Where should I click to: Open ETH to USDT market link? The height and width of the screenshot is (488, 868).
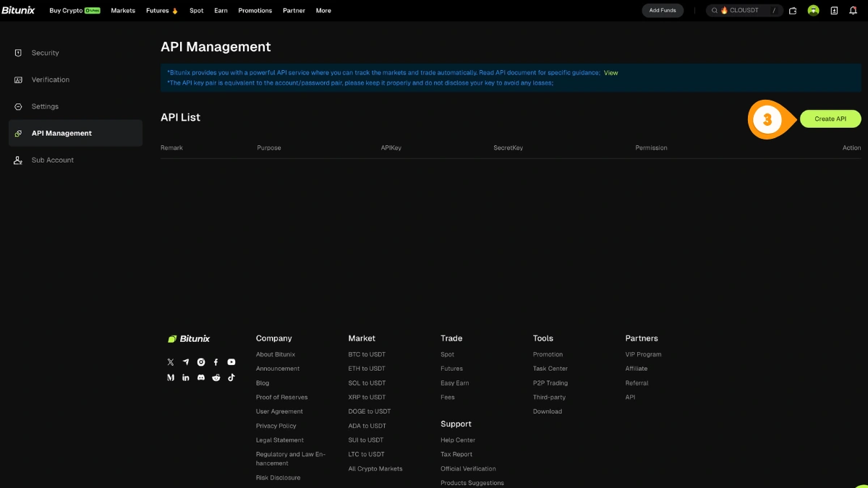[x=367, y=369]
